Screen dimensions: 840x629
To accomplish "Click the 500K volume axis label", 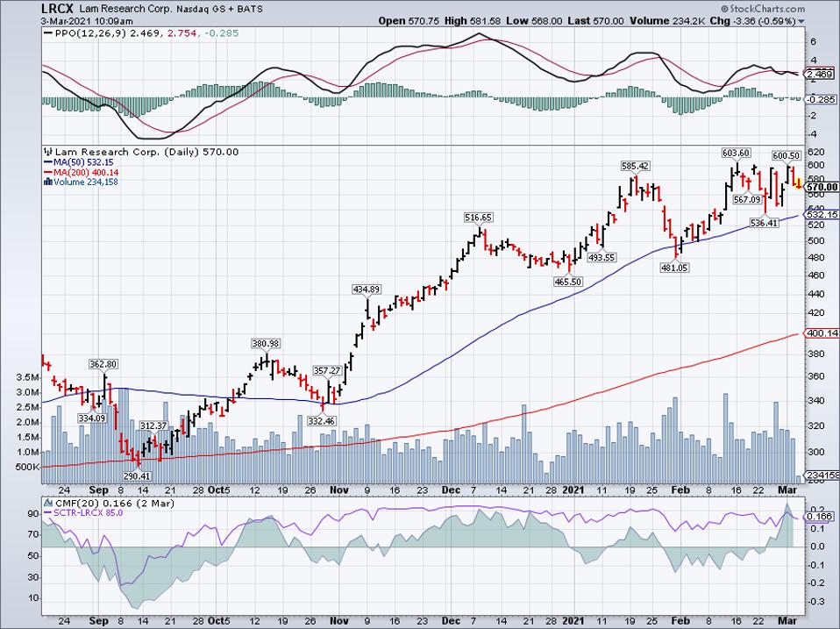I will pyautogui.click(x=27, y=468).
